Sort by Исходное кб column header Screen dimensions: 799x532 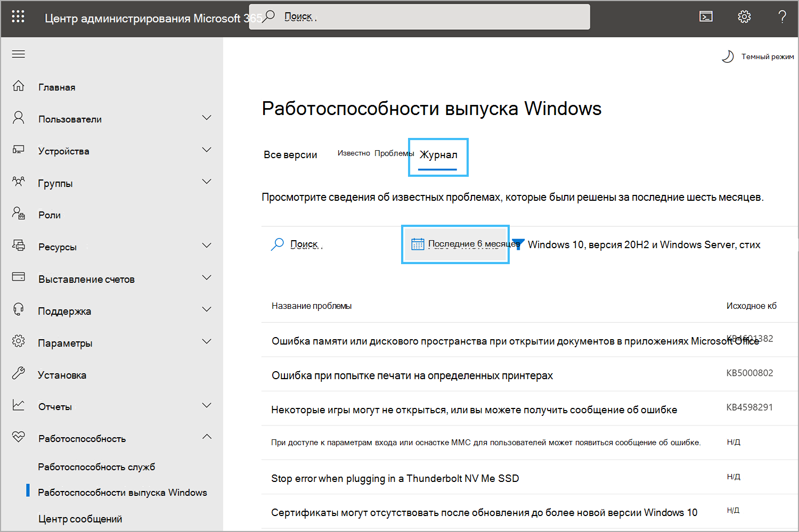pos(752,306)
